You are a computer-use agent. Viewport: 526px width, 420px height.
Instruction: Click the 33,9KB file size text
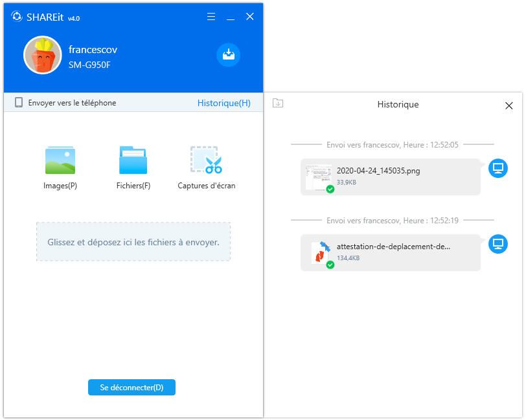click(x=346, y=182)
